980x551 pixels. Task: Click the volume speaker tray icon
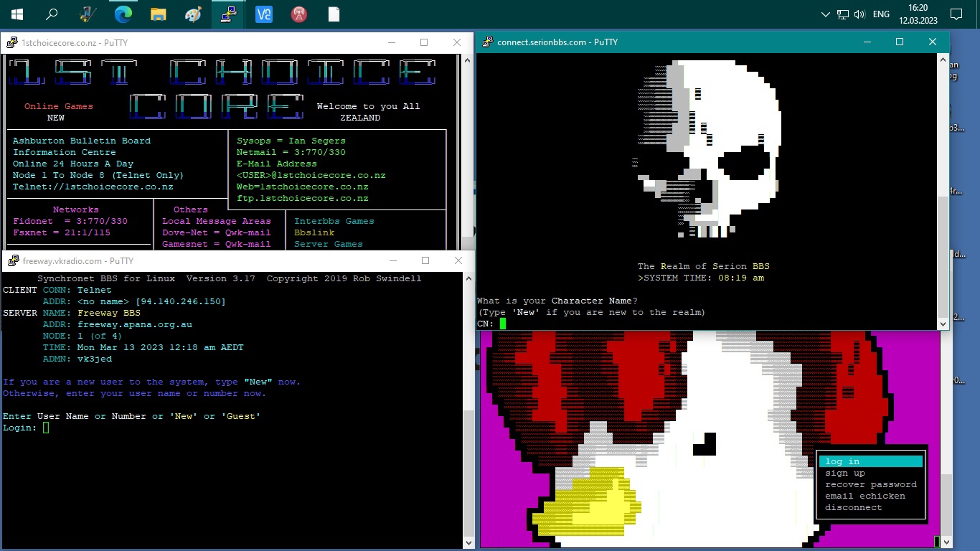click(x=859, y=14)
